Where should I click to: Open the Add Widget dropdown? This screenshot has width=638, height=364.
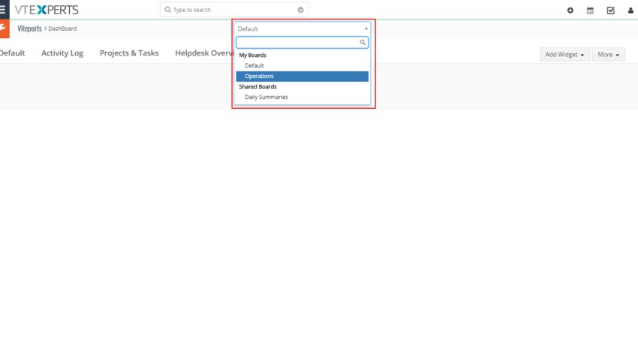coord(564,55)
